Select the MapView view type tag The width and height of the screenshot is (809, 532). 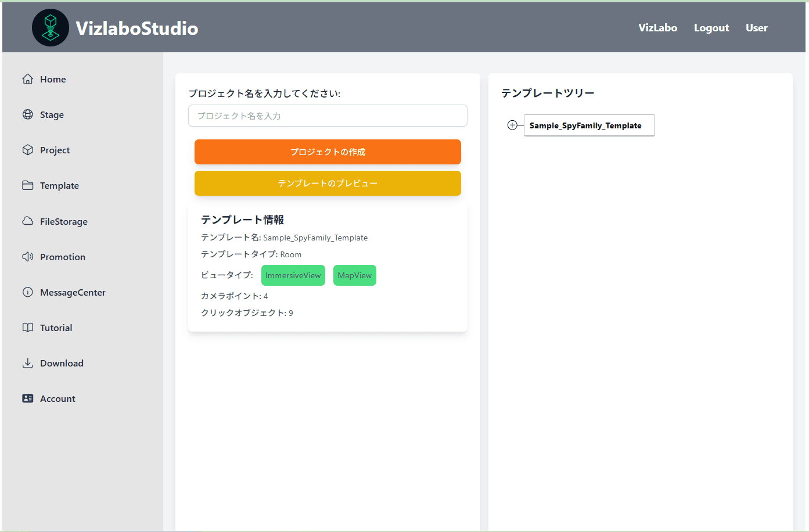354,275
